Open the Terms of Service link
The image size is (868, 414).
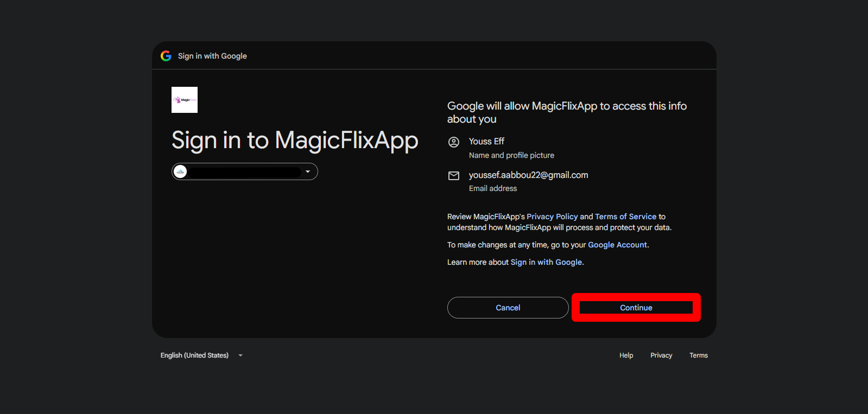[626, 216]
